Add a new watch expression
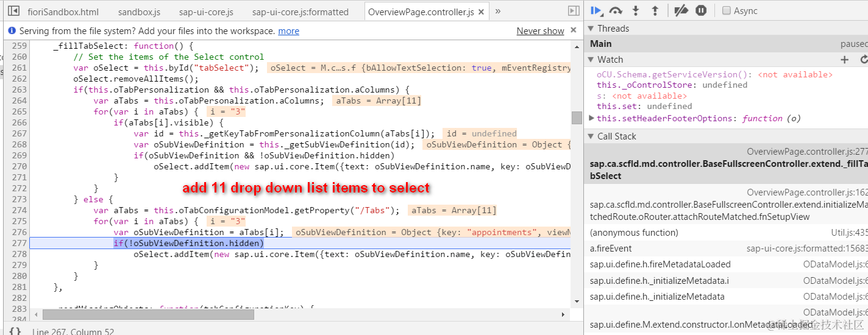 click(x=844, y=59)
